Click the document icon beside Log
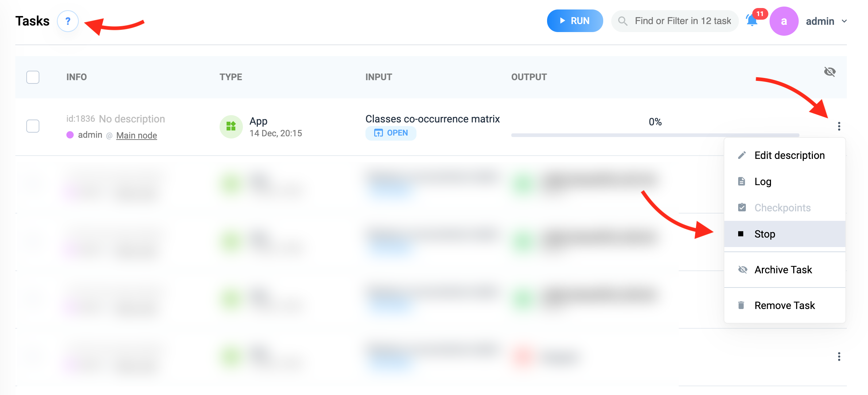The width and height of the screenshot is (868, 395). [x=741, y=181]
